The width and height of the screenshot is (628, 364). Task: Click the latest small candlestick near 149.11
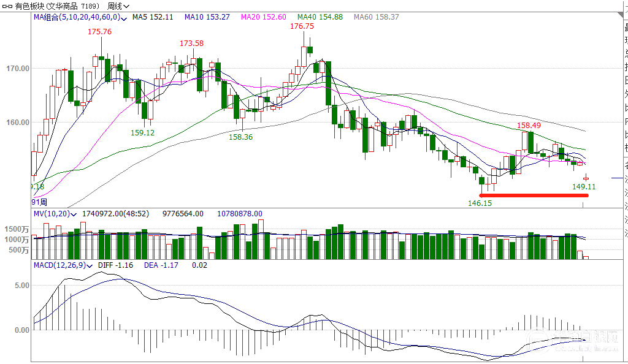586,178
